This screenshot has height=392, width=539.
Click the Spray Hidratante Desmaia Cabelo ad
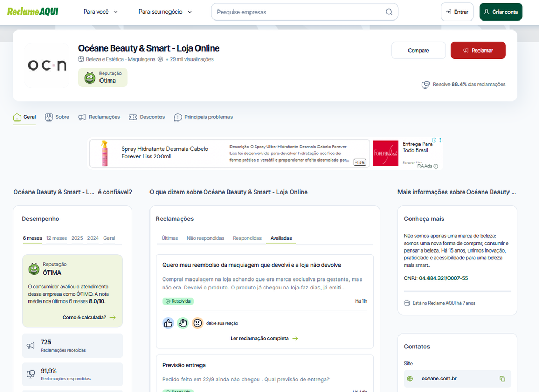point(229,153)
